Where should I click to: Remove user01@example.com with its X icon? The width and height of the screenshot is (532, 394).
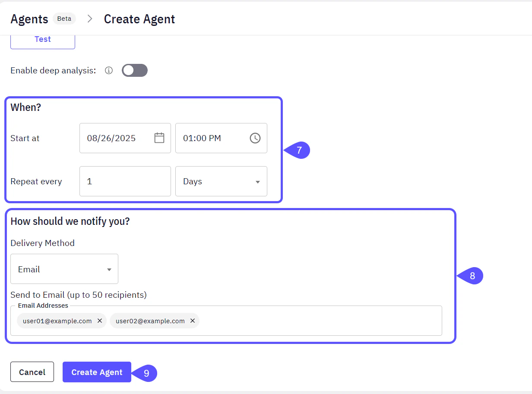tap(100, 321)
